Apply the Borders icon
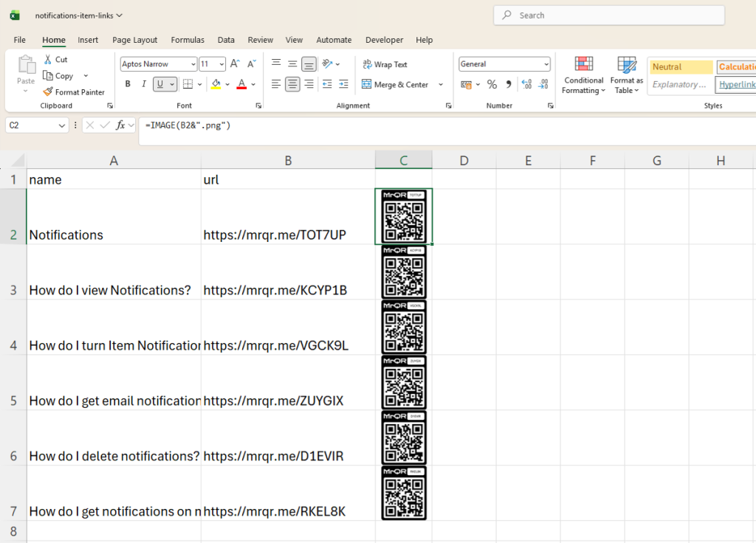Screen dimensions: 756x543 [188, 84]
